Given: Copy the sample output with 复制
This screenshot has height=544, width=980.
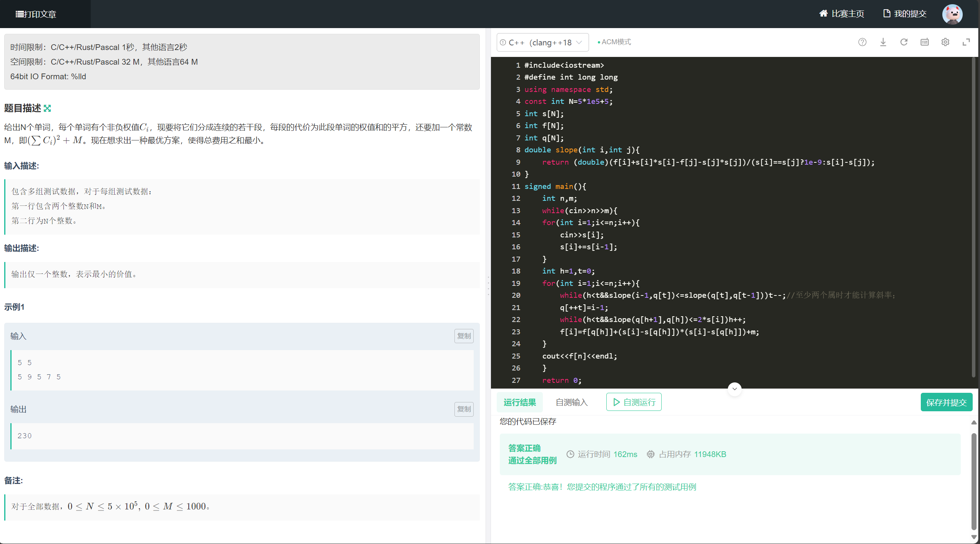Looking at the screenshot, I should pyautogui.click(x=464, y=409).
